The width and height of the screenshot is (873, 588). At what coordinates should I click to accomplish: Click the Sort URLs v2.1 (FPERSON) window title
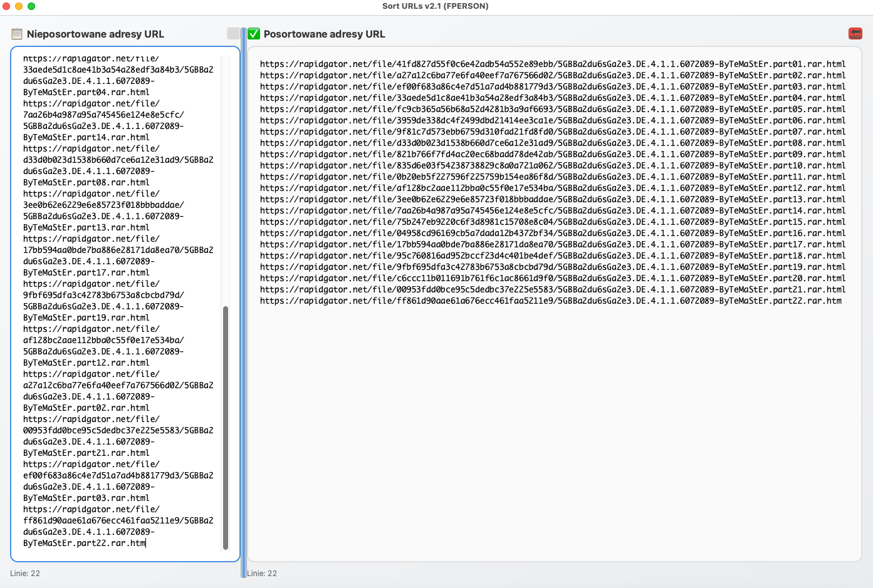tap(436, 6)
